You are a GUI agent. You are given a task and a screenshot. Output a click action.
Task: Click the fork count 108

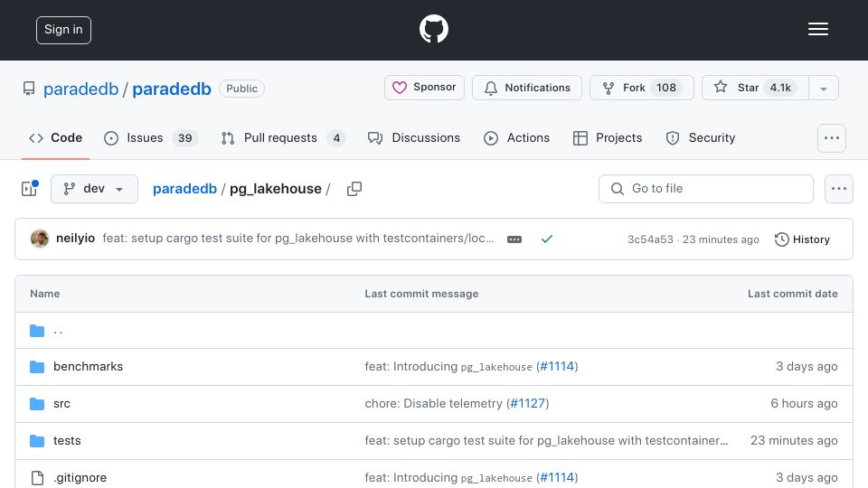(666, 88)
